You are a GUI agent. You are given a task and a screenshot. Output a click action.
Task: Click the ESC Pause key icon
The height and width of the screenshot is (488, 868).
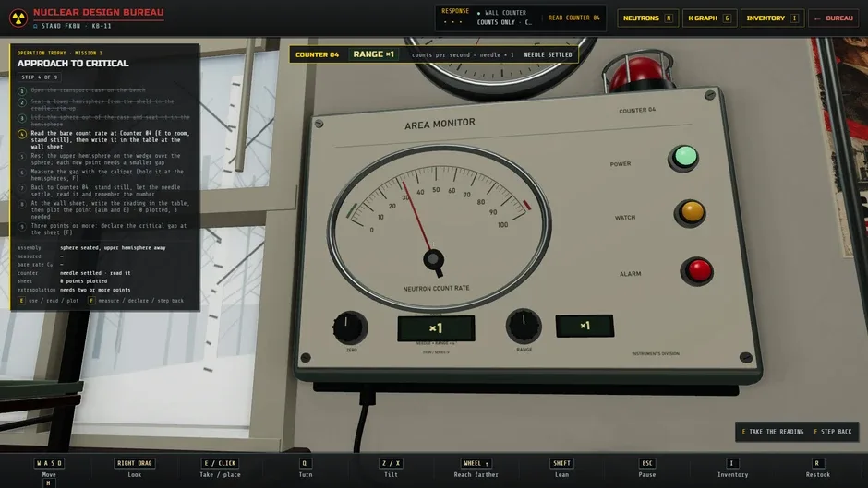[647, 463]
